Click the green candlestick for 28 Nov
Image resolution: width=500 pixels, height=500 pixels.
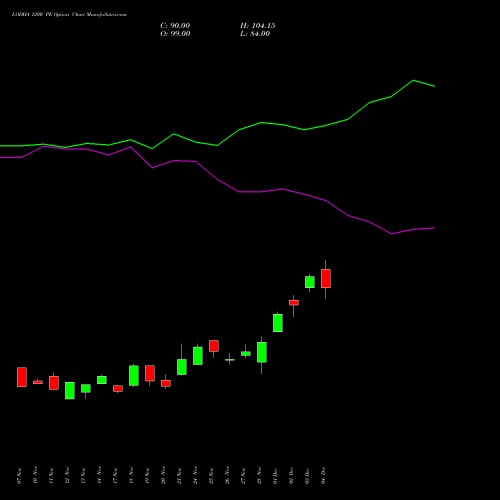pos(262,352)
